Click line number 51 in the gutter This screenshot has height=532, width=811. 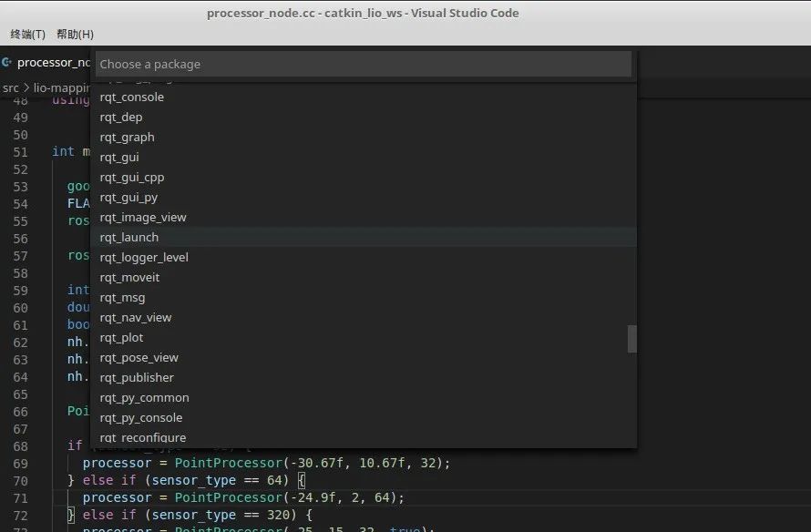coord(20,152)
